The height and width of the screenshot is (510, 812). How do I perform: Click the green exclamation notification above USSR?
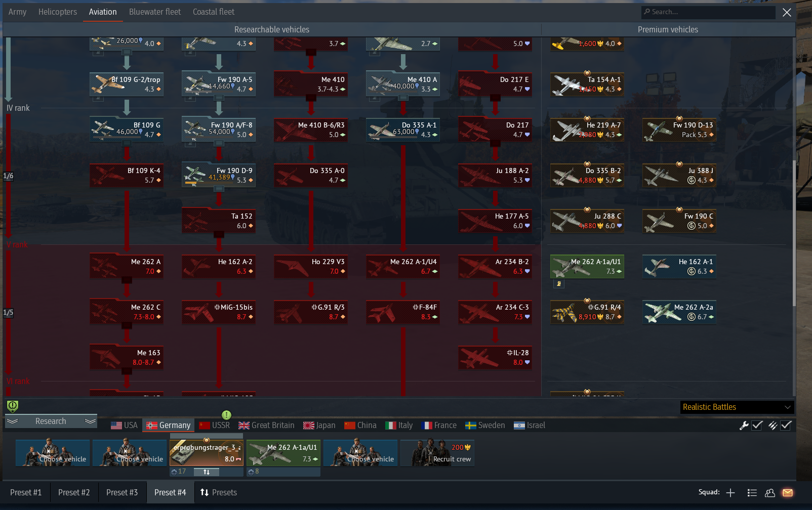[x=226, y=415]
